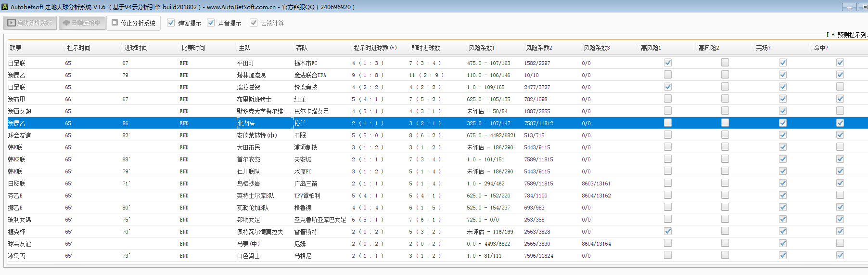
Task: Sort by the 联赛 column header
Action: (16, 48)
